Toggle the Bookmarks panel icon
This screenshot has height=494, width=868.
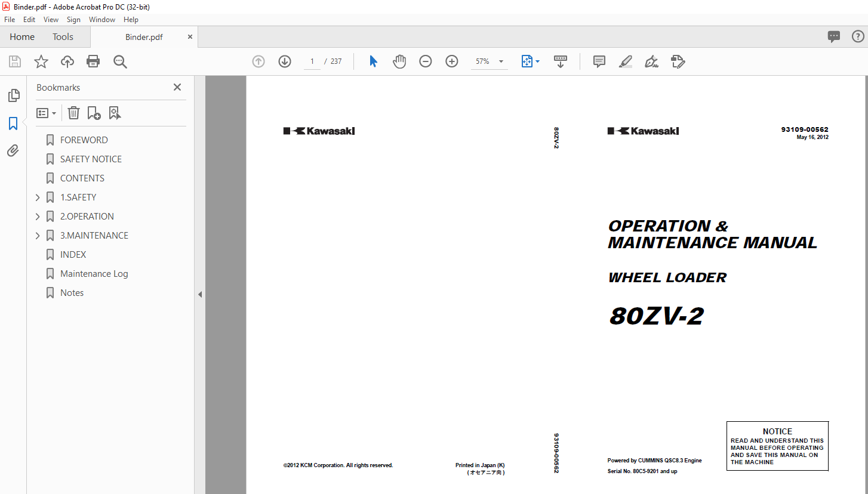tap(13, 123)
